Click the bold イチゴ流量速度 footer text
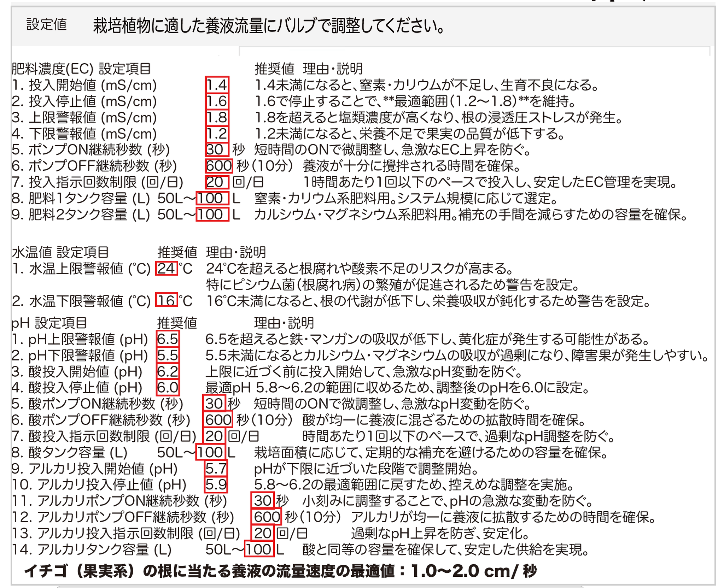Image resolution: width=724 pixels, height=588 pixels. tap(280, 571)
